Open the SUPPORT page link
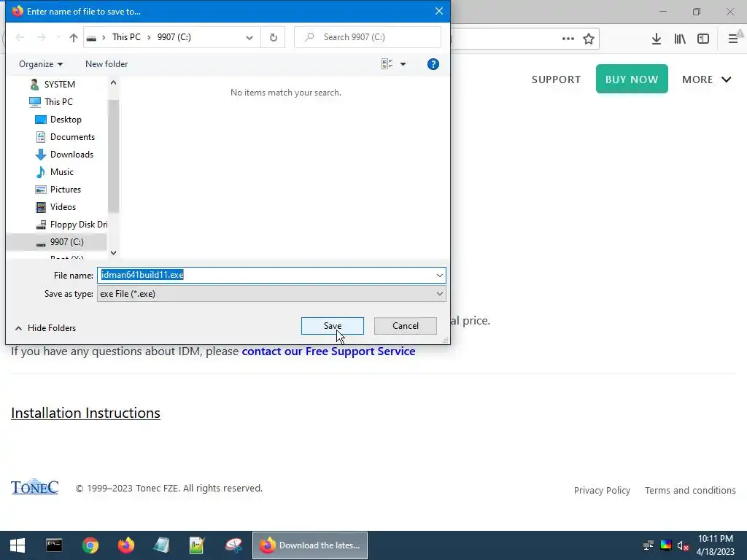The width and height of the screenshot is (747, 560). [556, 79]
